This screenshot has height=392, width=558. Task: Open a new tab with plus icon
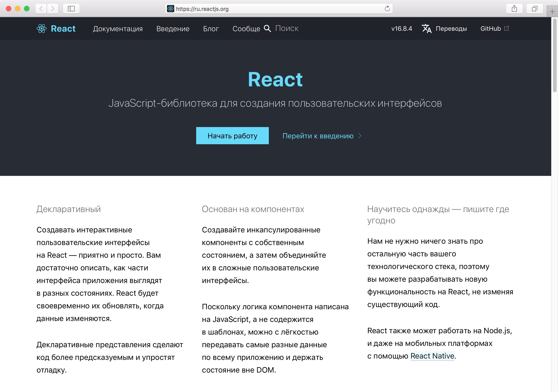click(x=552, y=11)
